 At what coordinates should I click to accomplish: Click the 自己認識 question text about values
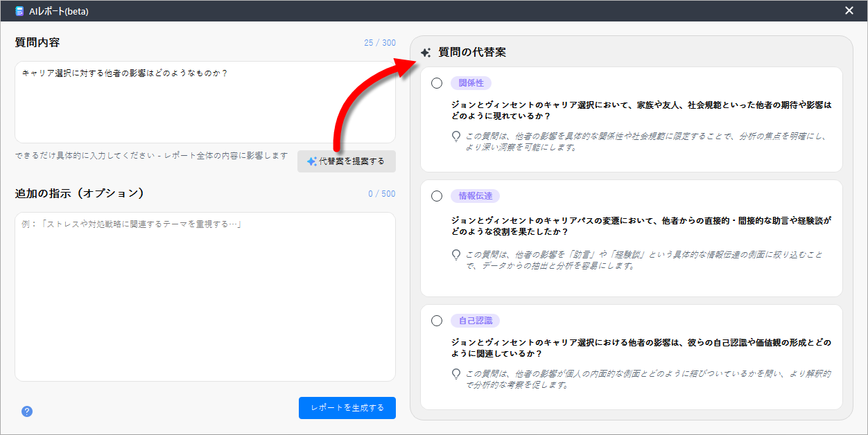[x=641, y=348]
